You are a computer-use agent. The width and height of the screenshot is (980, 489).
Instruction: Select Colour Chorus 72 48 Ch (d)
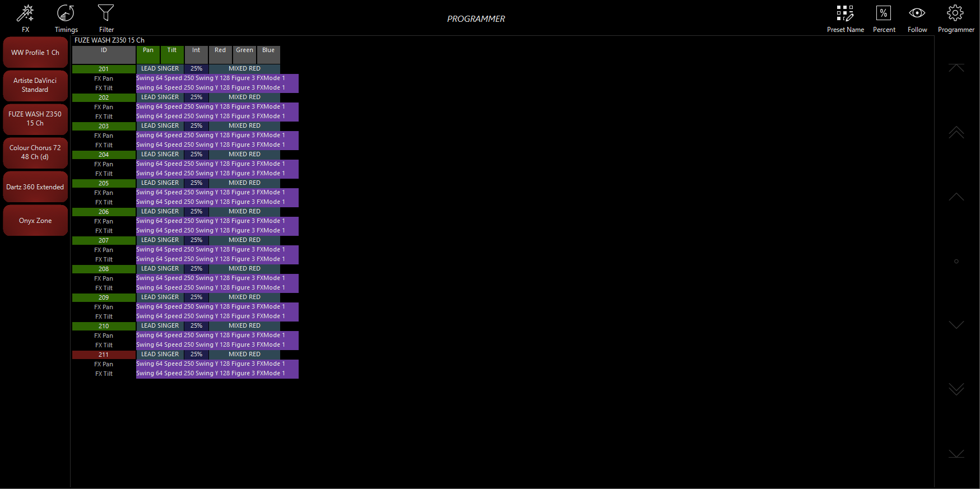35,152
